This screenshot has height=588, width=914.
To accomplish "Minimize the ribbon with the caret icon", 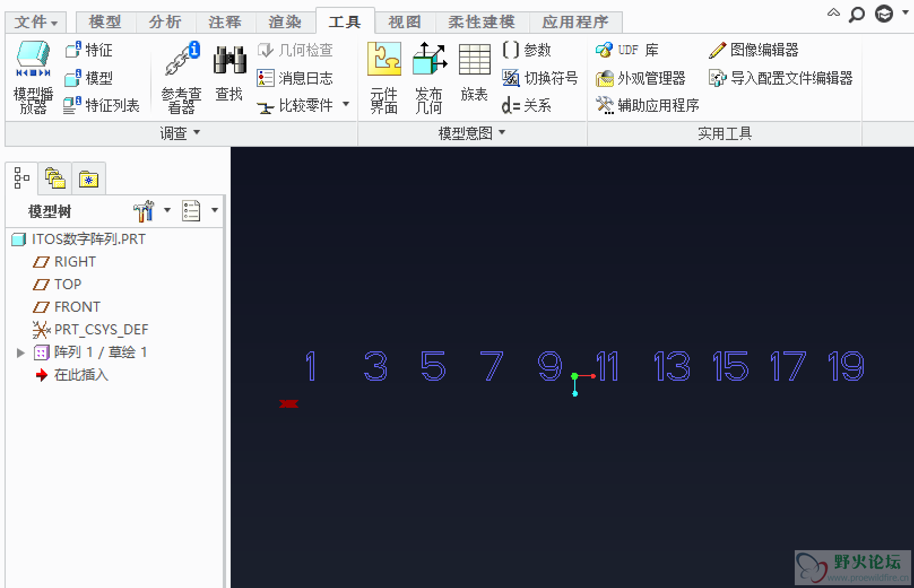I will click(833, 12).
